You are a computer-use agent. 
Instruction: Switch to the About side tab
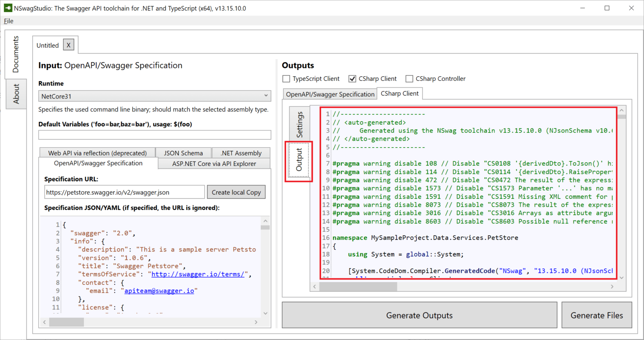pos(16,94)
